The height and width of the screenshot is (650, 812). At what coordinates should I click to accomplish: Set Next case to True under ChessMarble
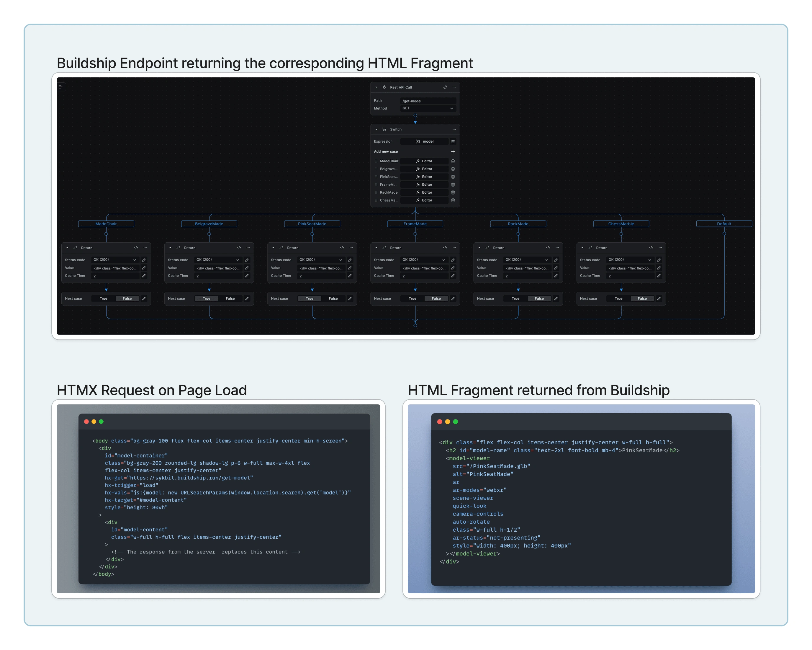[618, 298]
